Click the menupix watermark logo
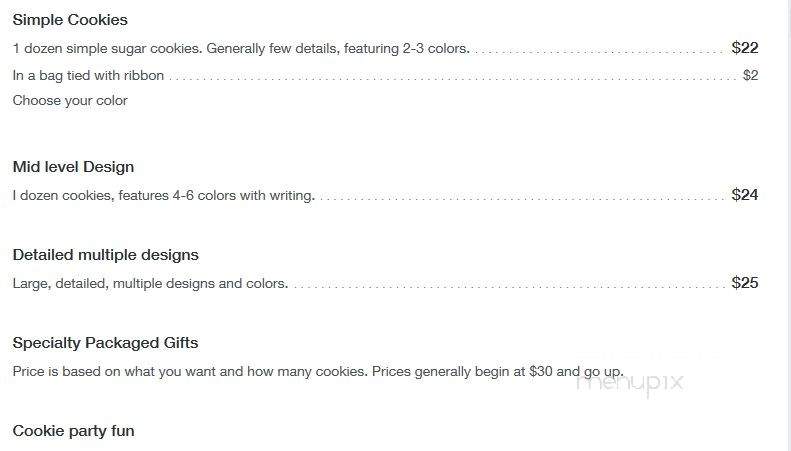This screenshot has height=451, width=791. [630, 382]
